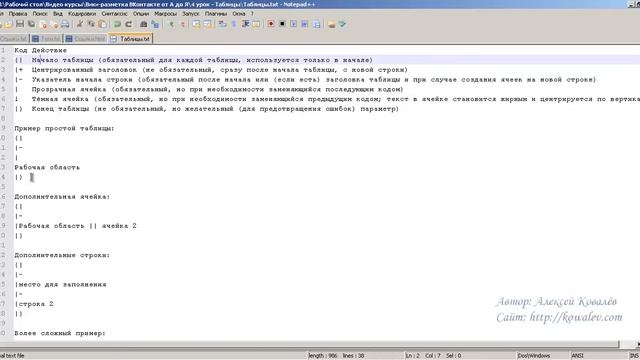Open the Кодировки menu

click(x=82, y=13)
